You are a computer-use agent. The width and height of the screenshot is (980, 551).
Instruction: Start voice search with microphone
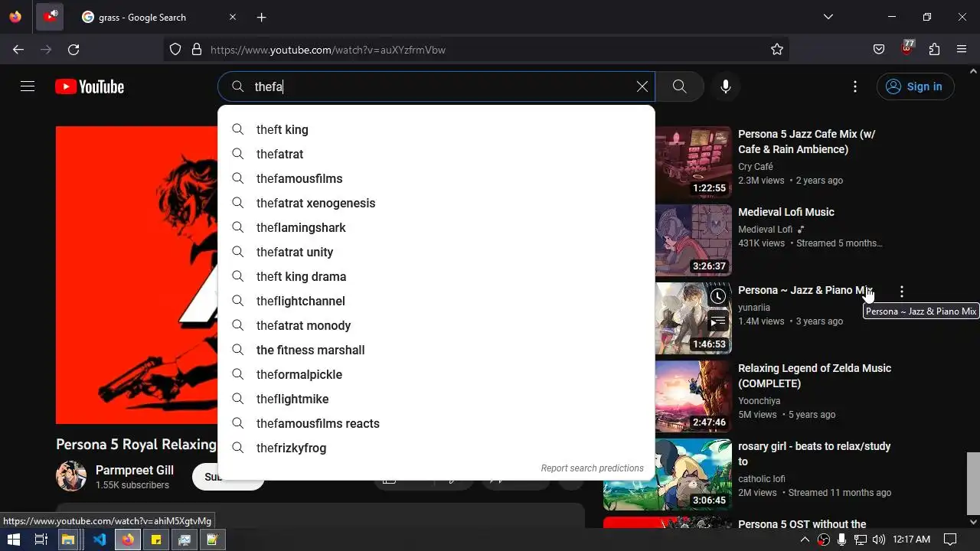[x=726, y=86]
